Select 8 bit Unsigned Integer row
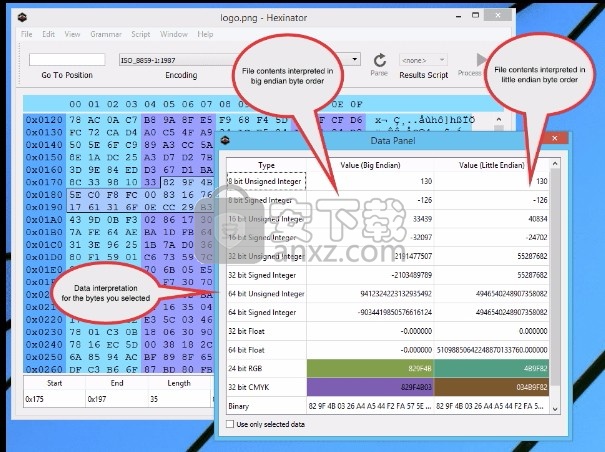Image resolution: width=605 pixels, height=452 pixels. [387, 181]
